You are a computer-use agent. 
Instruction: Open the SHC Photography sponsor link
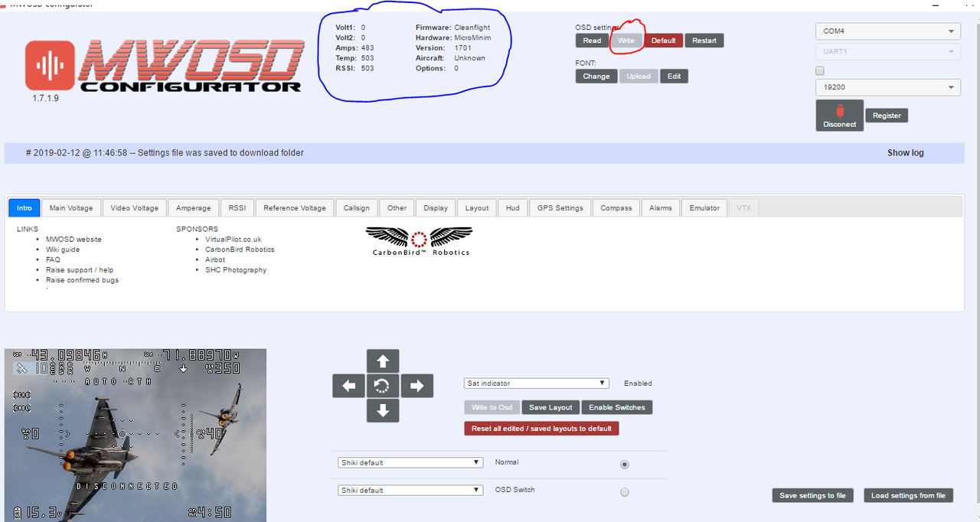pos(236,270)
